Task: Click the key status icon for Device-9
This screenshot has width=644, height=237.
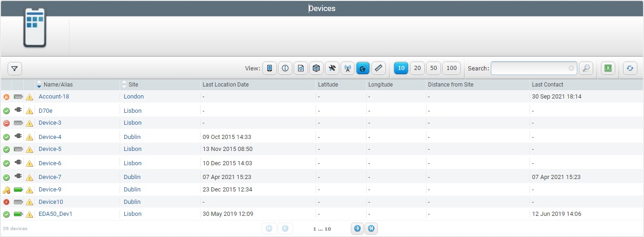Action: pyautogui.click(x=6, y=190)
